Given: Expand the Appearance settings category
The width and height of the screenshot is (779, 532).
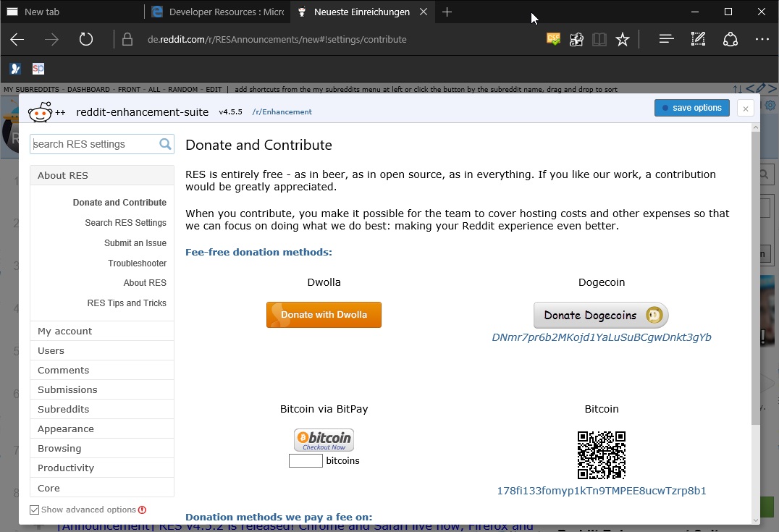Looking at the screenshot, I should coord(102,428).
